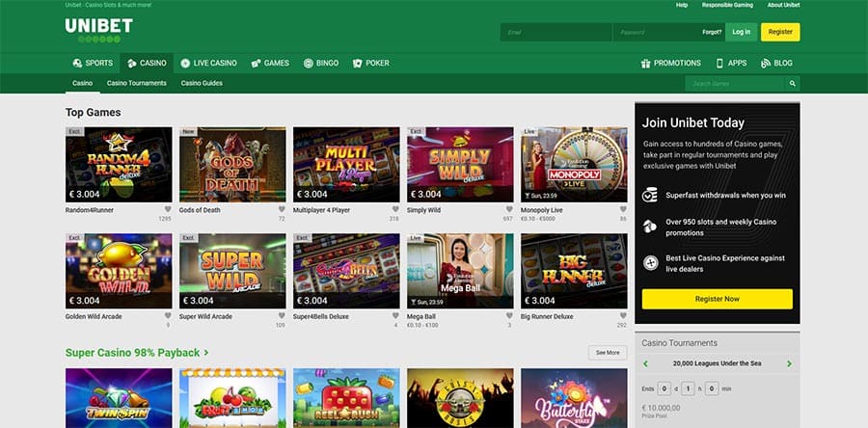Screen dimensions: 868x428
Task: Open the Live Casino section
Action: pyautogui.click(x=208, y=63)
